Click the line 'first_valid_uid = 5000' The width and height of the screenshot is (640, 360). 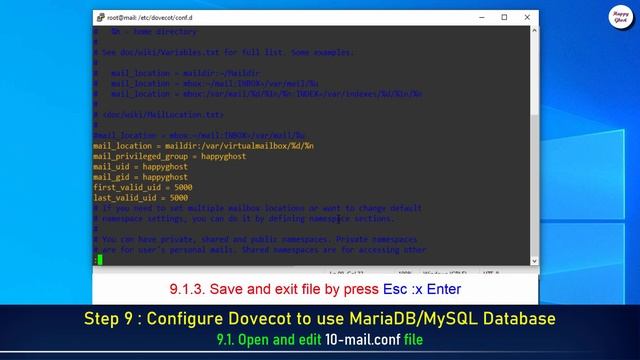142,187
